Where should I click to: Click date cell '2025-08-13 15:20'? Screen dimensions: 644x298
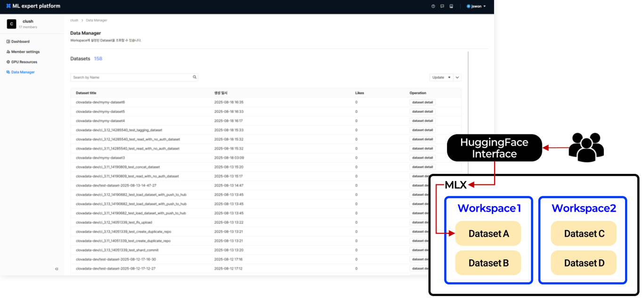[229, 167]
